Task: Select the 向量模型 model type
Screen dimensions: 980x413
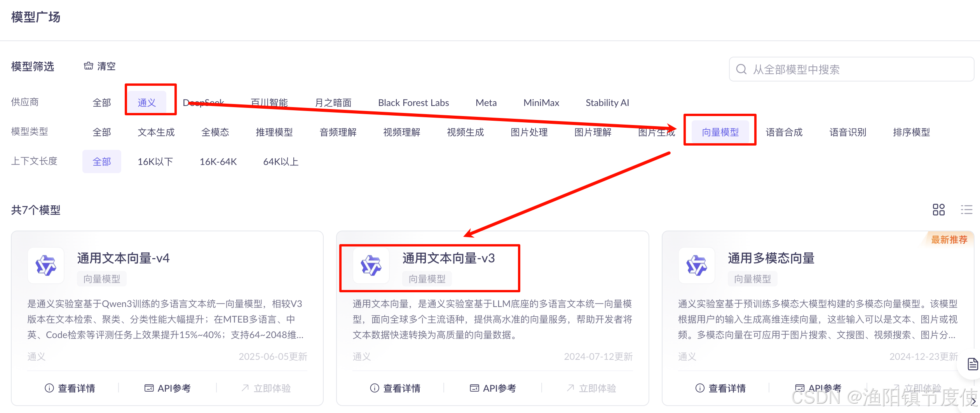Action: pyautogui.click(x=720, y=132)
